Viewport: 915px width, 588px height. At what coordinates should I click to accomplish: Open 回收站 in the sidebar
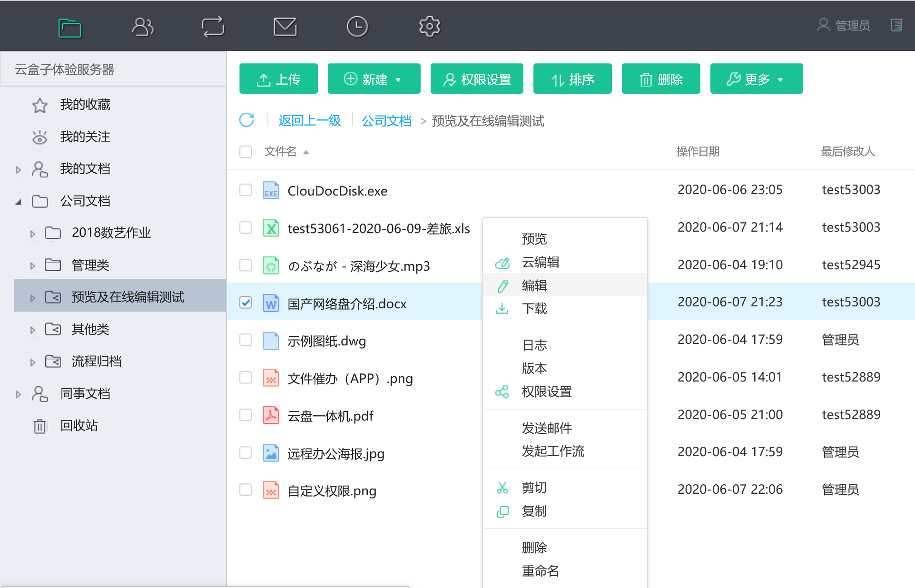point(79,425)
